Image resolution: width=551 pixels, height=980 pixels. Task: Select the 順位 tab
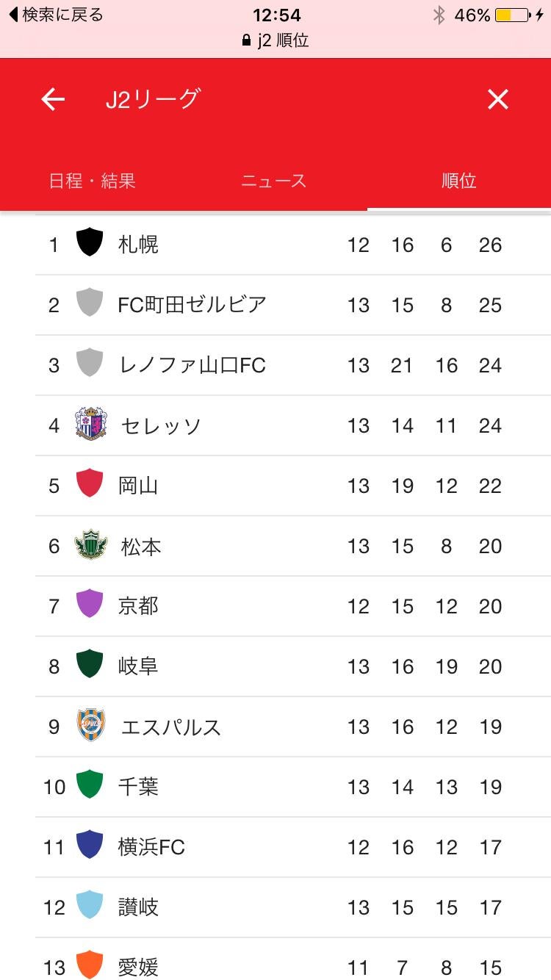[459, 181]
